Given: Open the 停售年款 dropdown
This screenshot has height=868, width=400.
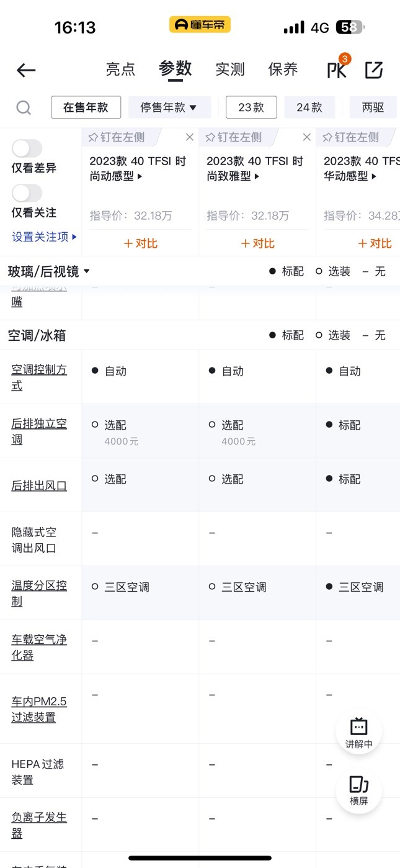Looking at the screenshot, I should tap(169, 107).
